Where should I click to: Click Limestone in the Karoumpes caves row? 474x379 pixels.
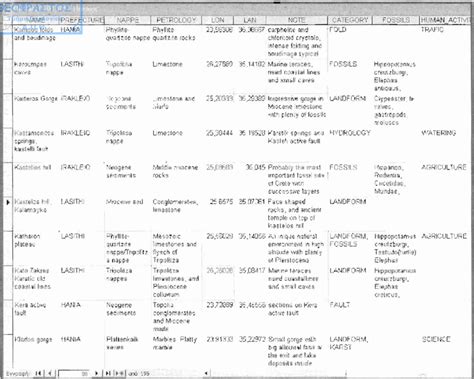(167, 64)
